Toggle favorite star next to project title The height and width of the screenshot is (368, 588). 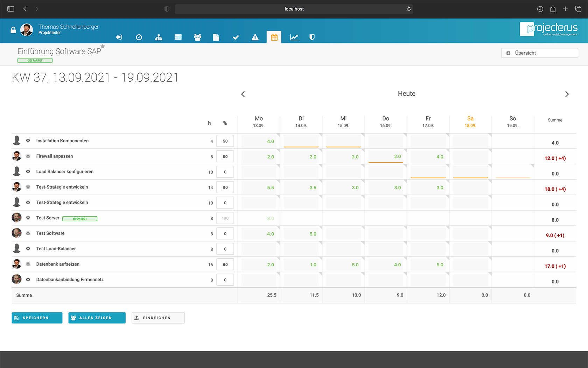pos(103,46)
